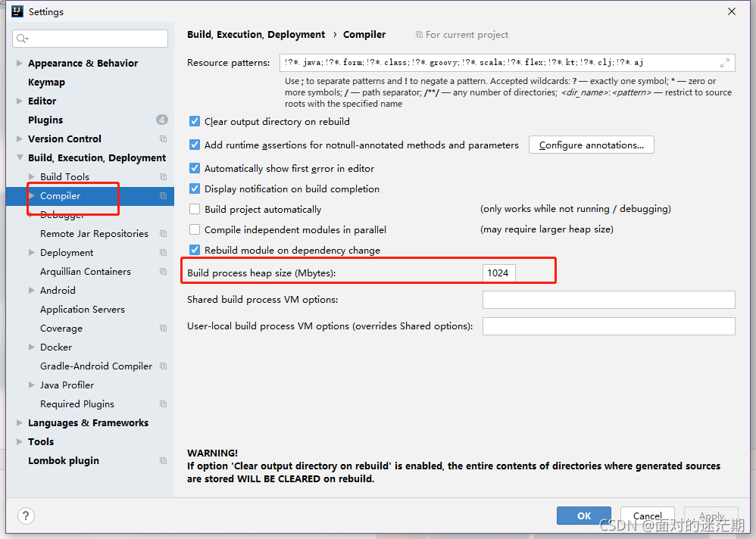Enable Build project automatically
This screenshot has height=539, width=756.
tap(194, 209)
